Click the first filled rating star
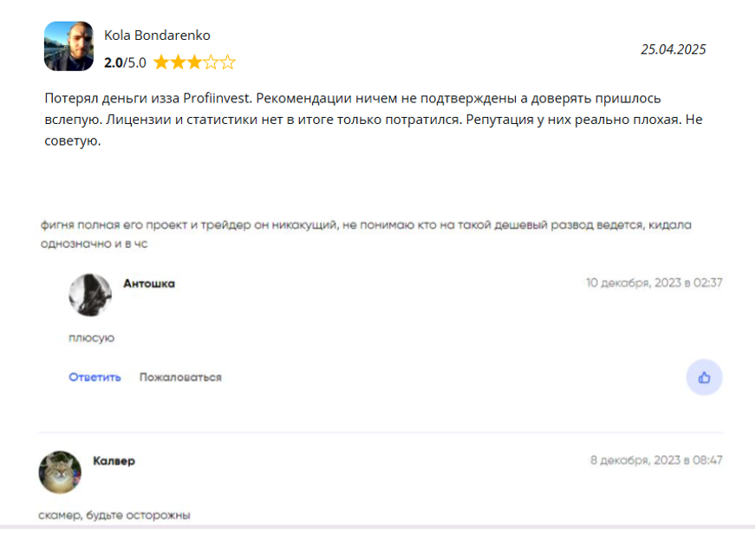 click(160, 62)
